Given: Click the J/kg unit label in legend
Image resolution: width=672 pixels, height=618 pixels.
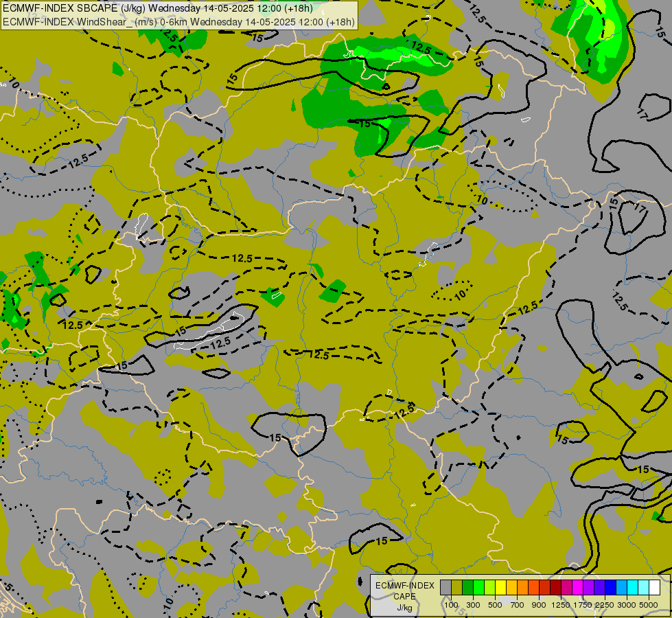Looking at the screenshot, I should click(x=404, y=608).
